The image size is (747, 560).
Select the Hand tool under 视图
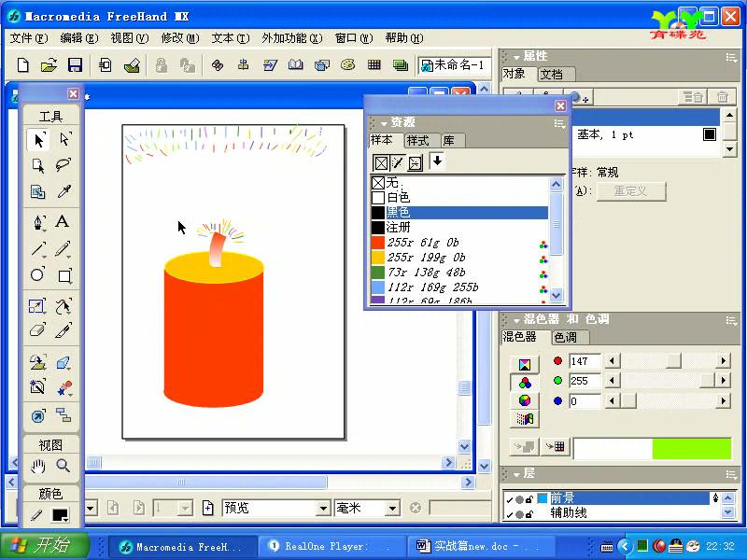[37, 466]
